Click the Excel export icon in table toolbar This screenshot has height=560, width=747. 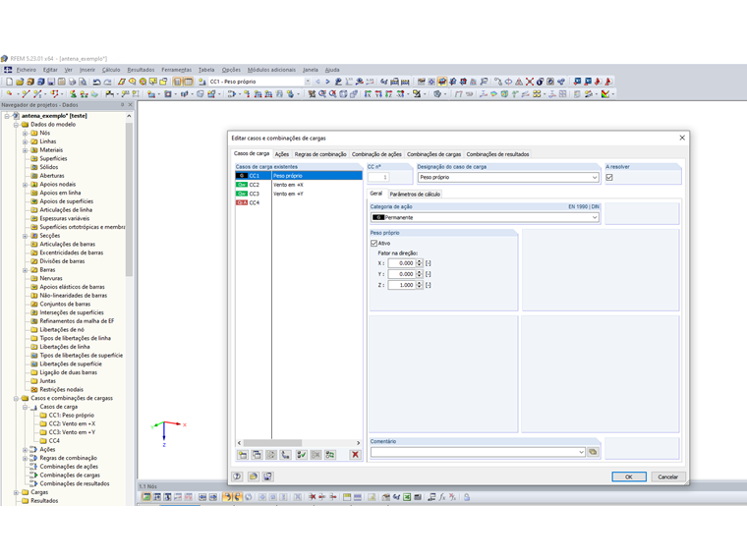point(407,497)
